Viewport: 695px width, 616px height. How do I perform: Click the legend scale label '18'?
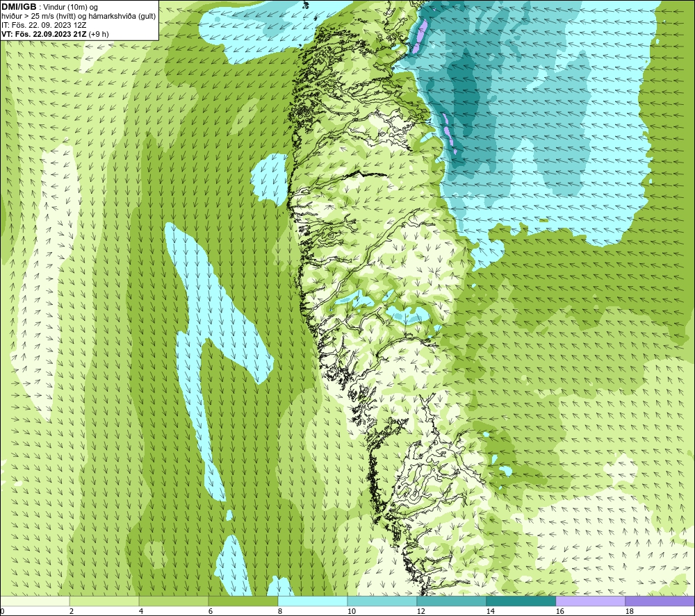coord(628,612)
